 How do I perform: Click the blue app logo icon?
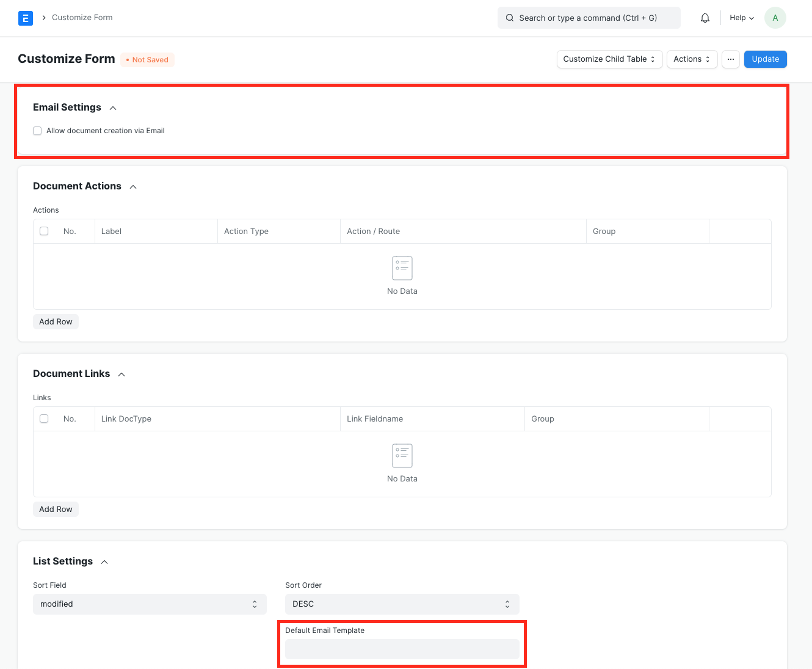(x=26, y=18)
